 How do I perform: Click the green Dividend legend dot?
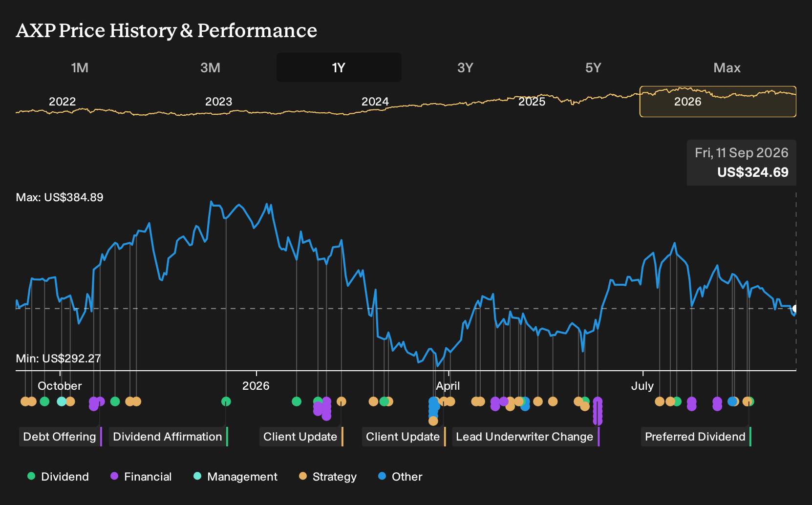tap(31, 476)
